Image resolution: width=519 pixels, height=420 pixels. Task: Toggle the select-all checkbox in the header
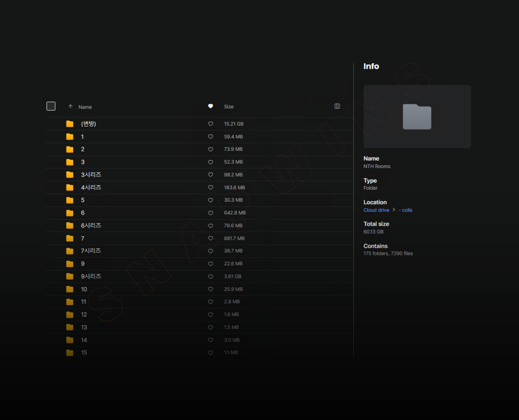pos(51,106)
